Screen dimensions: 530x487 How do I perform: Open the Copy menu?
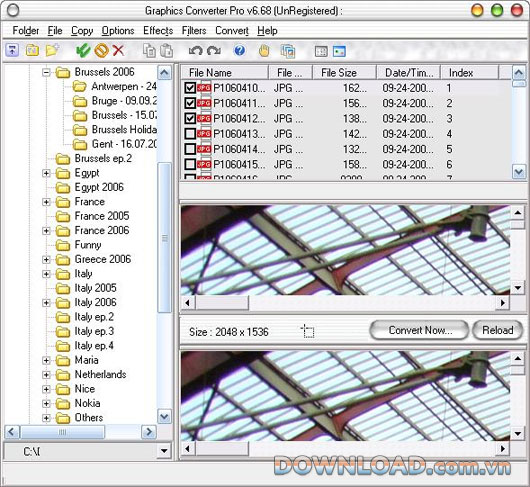(x=82, y=30)
